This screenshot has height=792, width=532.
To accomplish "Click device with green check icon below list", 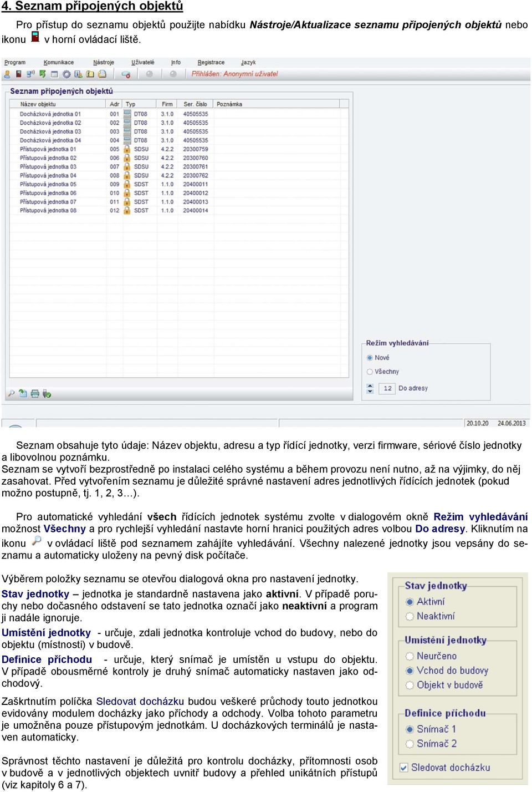I will click(x=47, y=393).
